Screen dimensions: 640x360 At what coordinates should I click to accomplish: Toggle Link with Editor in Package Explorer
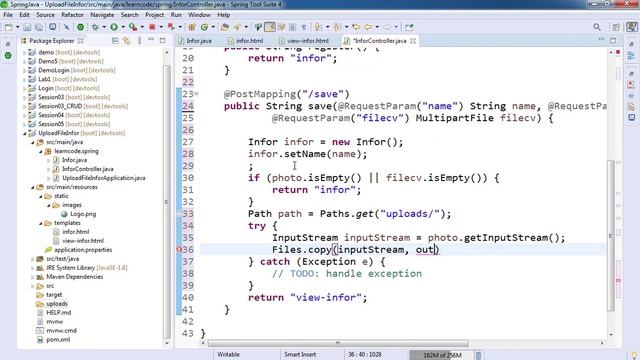point(127,41)
